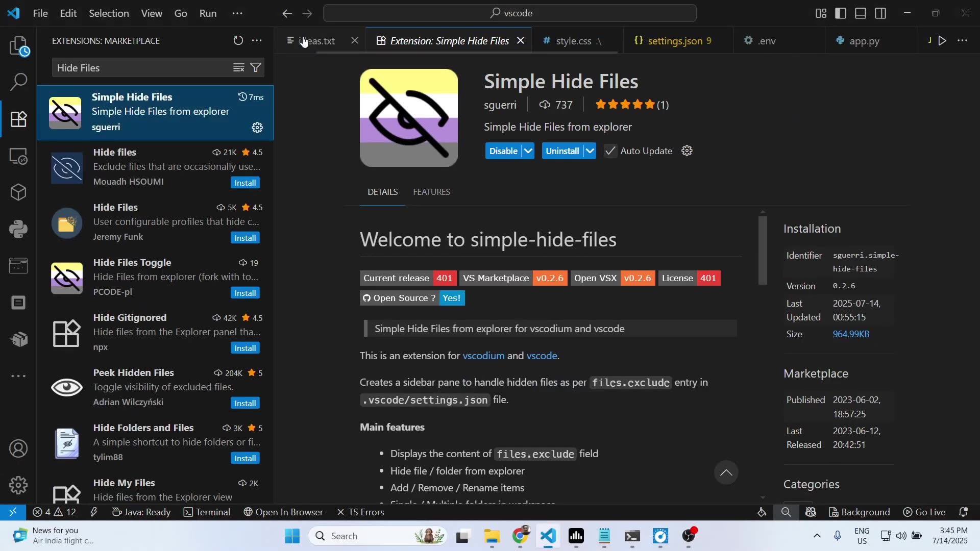This screenshot has width=980, height=551.
Task: Go forward in navigation history
Action: pyautogui.click(x=307, y=13)
